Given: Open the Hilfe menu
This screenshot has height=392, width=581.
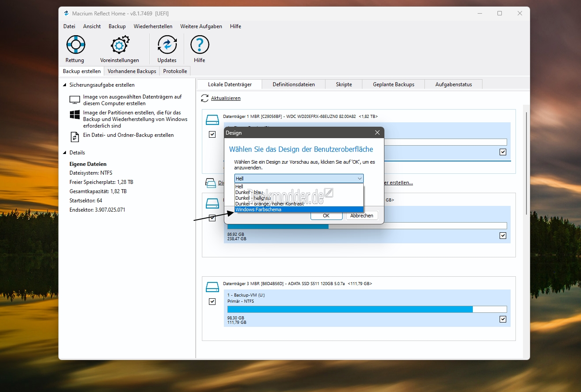Looking at the screenshot, I should point(235,26).
